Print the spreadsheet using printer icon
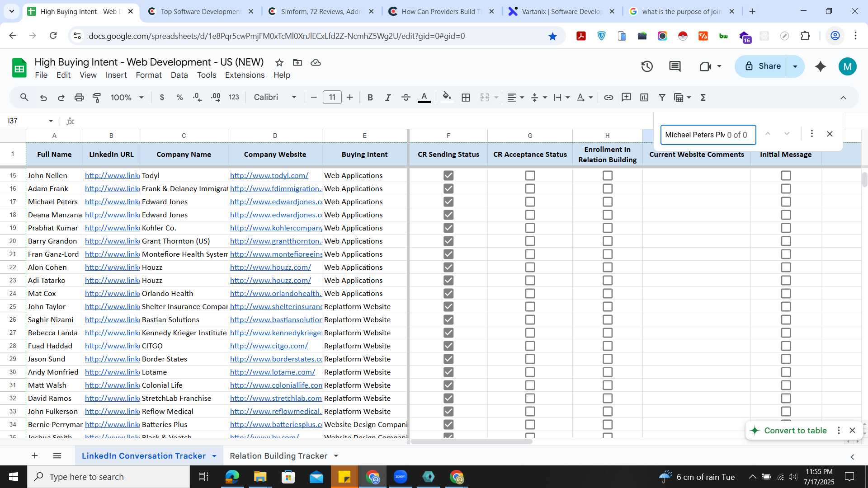 point(79,98)
